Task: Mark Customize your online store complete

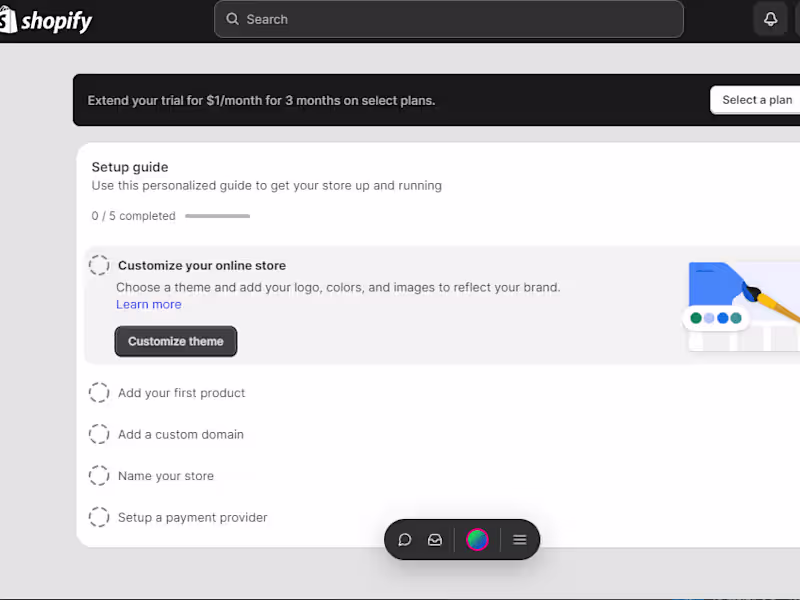Action: tap(99, 265)
